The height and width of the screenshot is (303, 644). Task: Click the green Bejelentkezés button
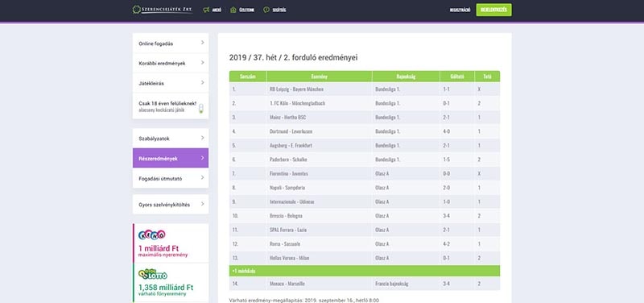pos(493,10)
